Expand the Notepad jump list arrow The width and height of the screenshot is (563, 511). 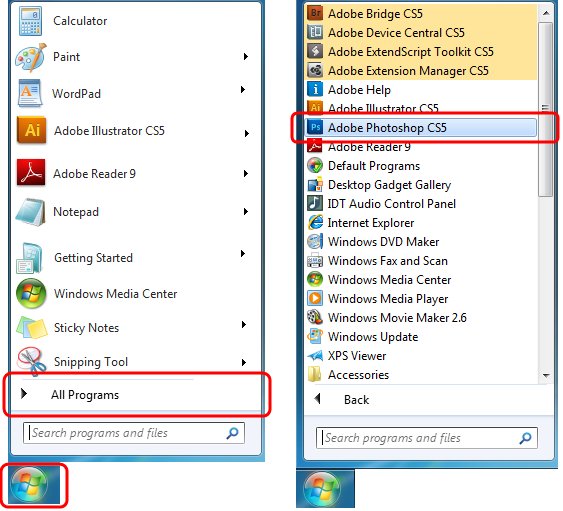246,211
